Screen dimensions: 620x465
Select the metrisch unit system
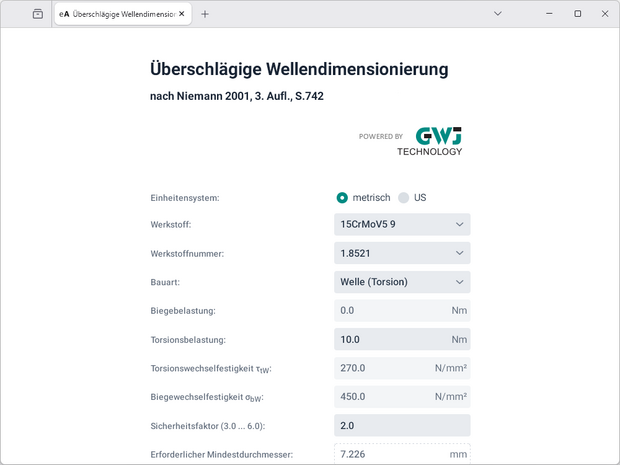click(x=343, y=198)
